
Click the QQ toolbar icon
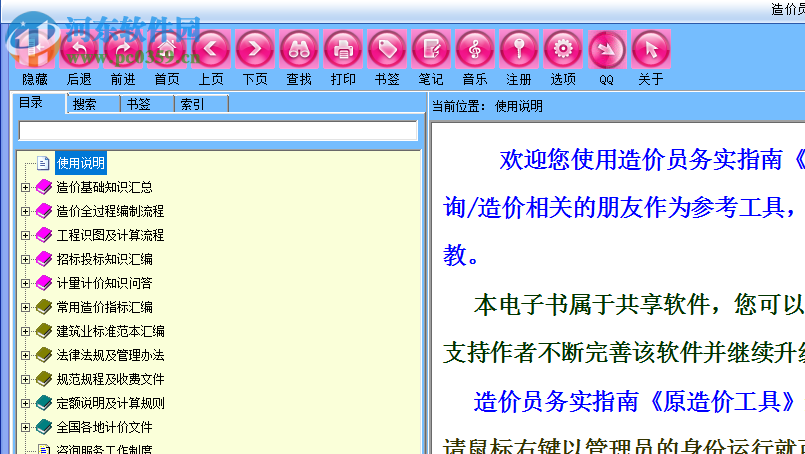pyautogui.click(x=607, y=49)
